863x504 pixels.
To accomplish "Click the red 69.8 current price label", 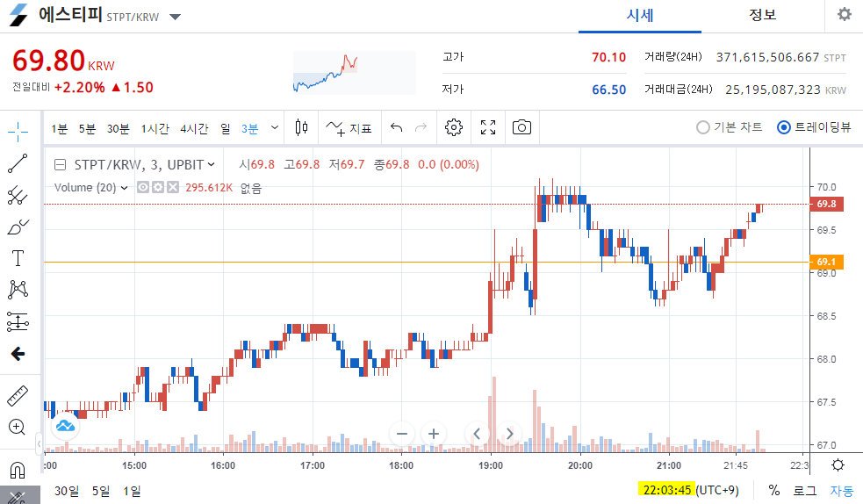I will click(826, 204).
